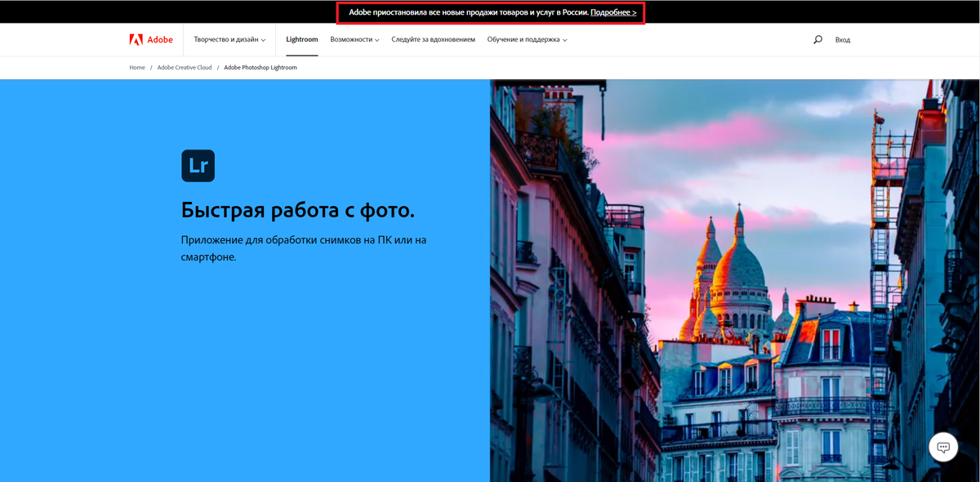Open the «Следуйте за вдохновением» menu item
The height and width of the screenshot is (482, 980).
point(433,38)
